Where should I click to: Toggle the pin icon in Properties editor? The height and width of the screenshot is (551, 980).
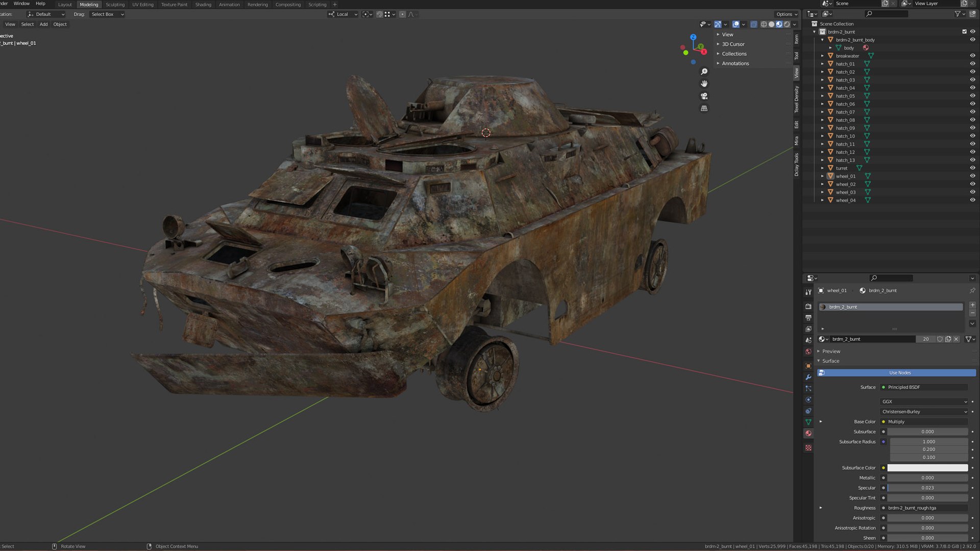(x=972, y=291)
